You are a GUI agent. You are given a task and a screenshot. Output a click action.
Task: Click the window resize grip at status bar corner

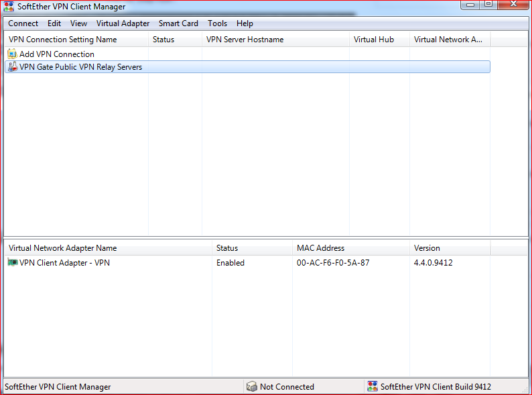tap(525, 389)
